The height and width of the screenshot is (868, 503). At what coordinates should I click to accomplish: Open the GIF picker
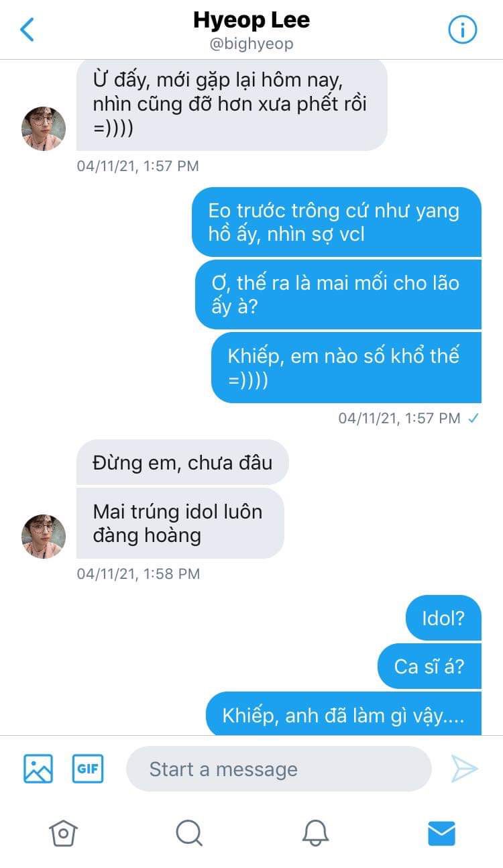(88, 769)
